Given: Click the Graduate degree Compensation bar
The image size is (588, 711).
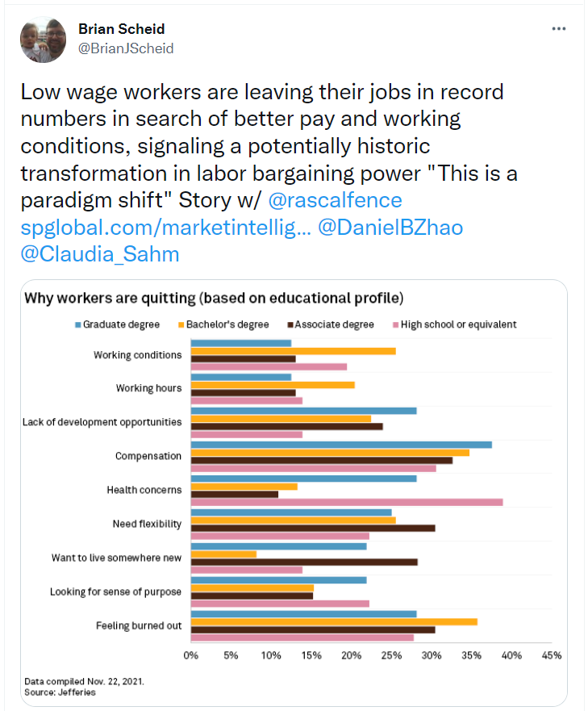Looking at the screenshot, I should [x=341, y=445].
